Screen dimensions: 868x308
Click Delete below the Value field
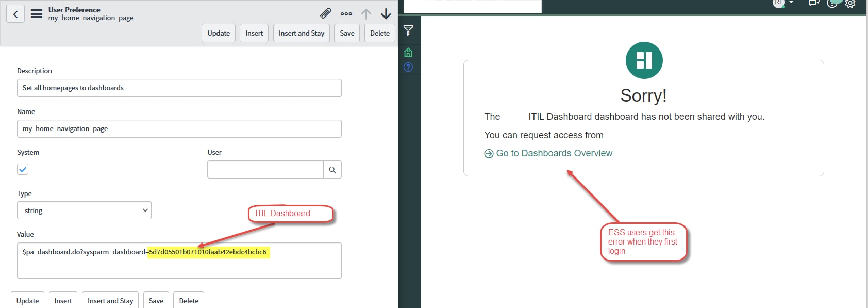pos(189,301)
